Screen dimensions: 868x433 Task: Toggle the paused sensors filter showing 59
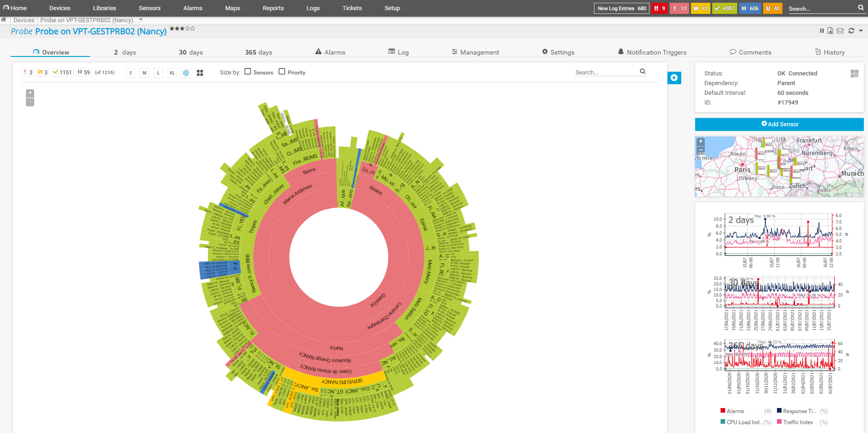[x=83, y=72]
